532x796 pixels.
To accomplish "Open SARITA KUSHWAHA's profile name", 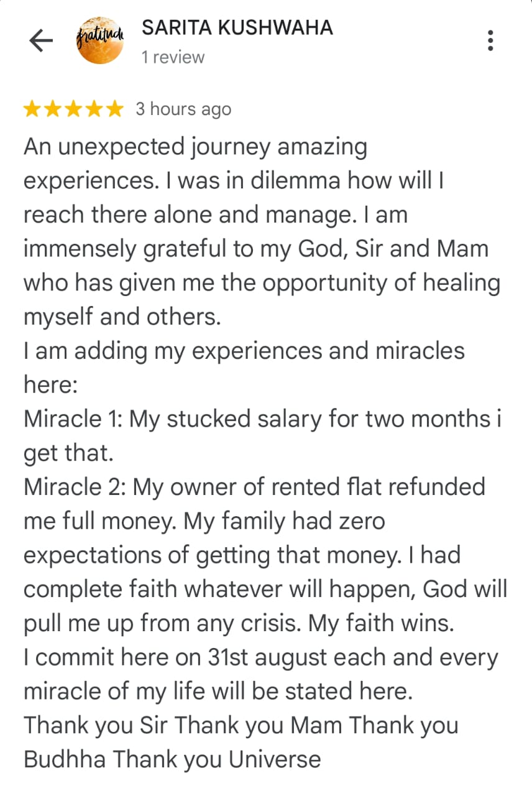I will 237,27.
